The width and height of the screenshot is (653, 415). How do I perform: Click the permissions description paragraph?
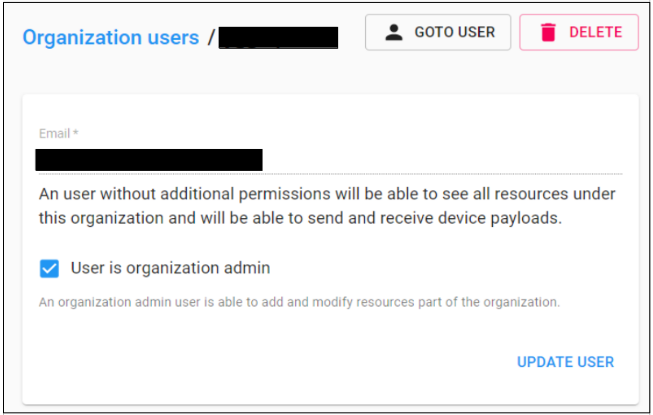(327, 205)
